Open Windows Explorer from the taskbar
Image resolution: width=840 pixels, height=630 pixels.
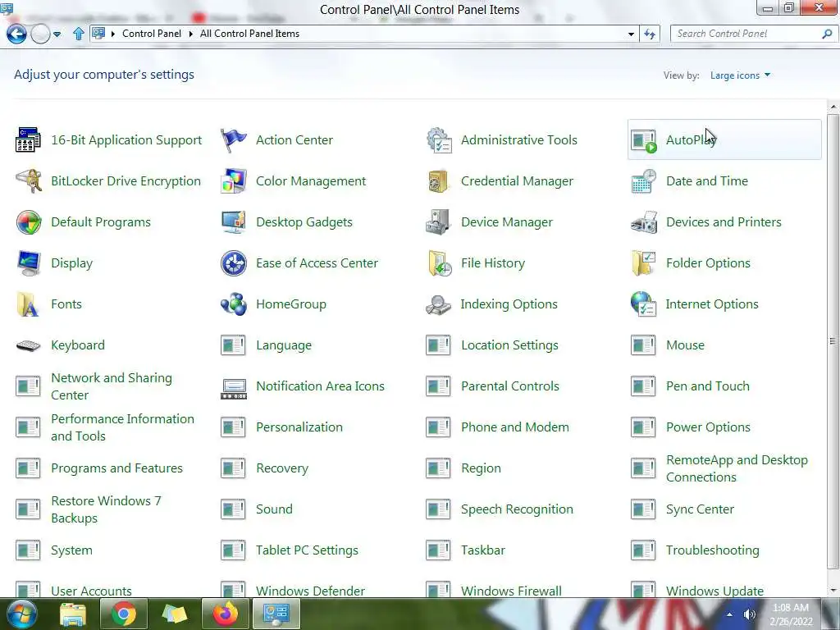[73, 614]
